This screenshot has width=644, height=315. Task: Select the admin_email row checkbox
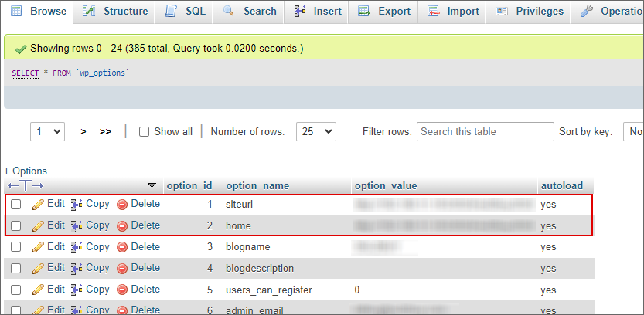[15, 310]
